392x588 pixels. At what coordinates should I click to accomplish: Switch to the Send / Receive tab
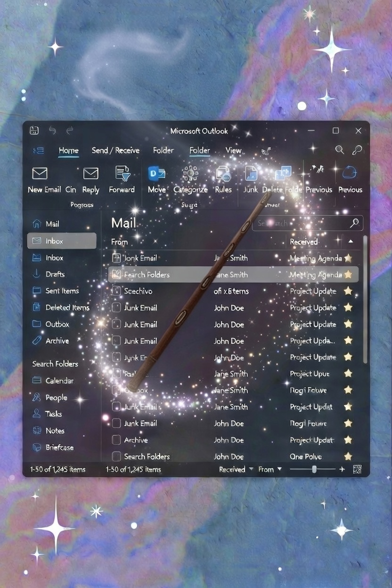click(x=115, y=150)
